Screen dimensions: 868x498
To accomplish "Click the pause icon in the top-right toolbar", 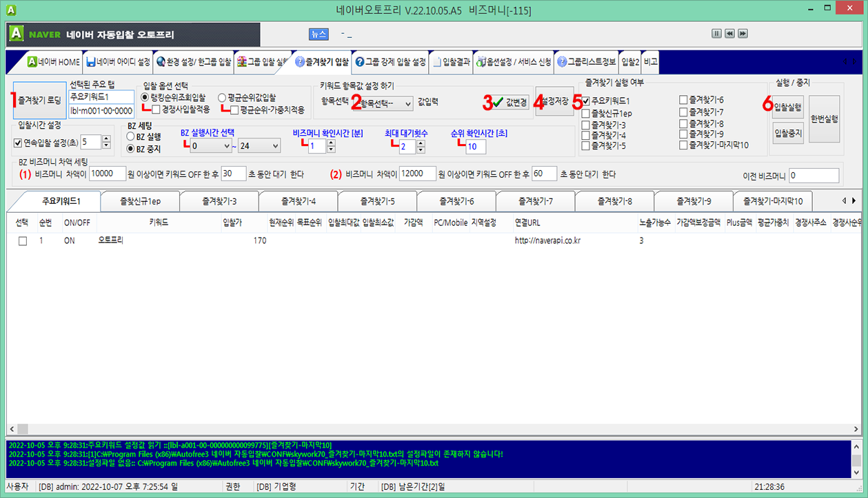I will tap(715, 33).
